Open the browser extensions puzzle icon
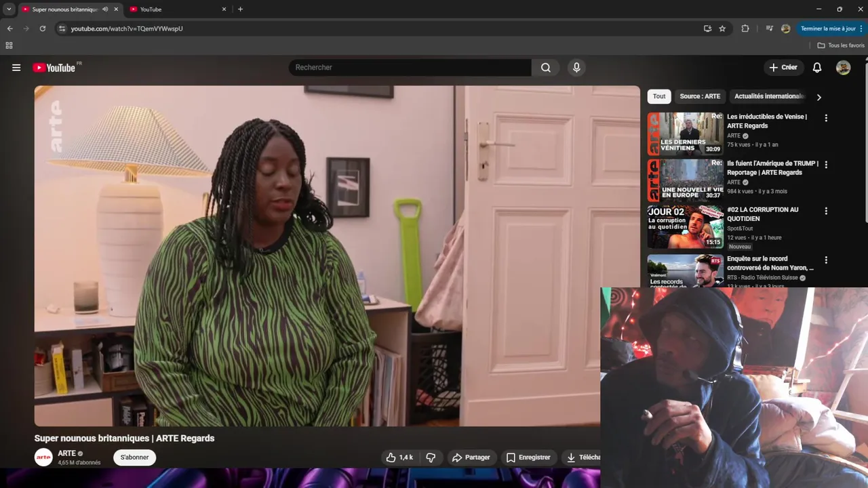The width and height of the screenshot is (868, 488). 745,28
